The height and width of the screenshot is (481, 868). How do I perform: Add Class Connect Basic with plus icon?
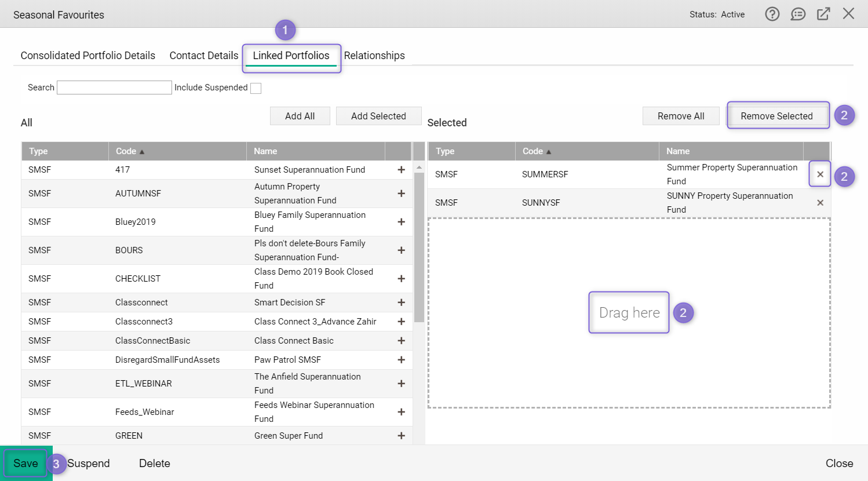tap(401, 341)
